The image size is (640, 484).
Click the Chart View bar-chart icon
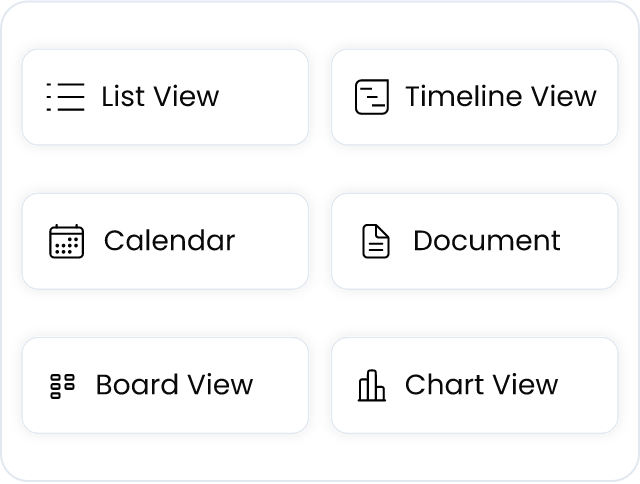pos(371,386)
